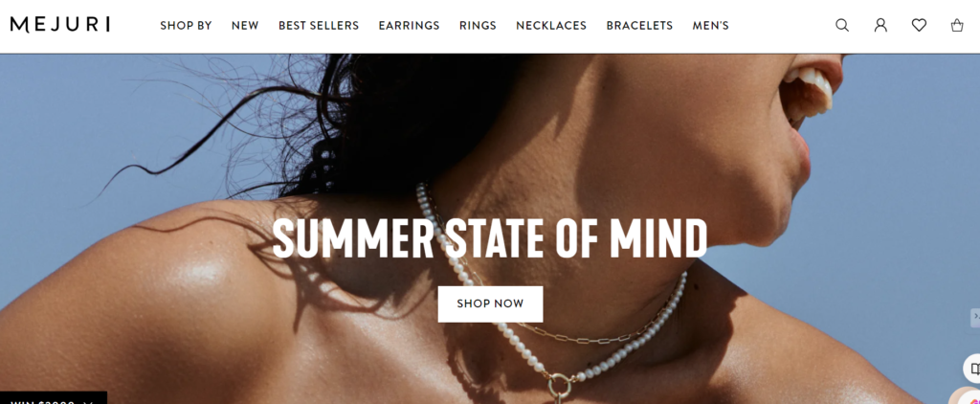Open the Earrings category
980x404 pixels.
coord(409,26)
